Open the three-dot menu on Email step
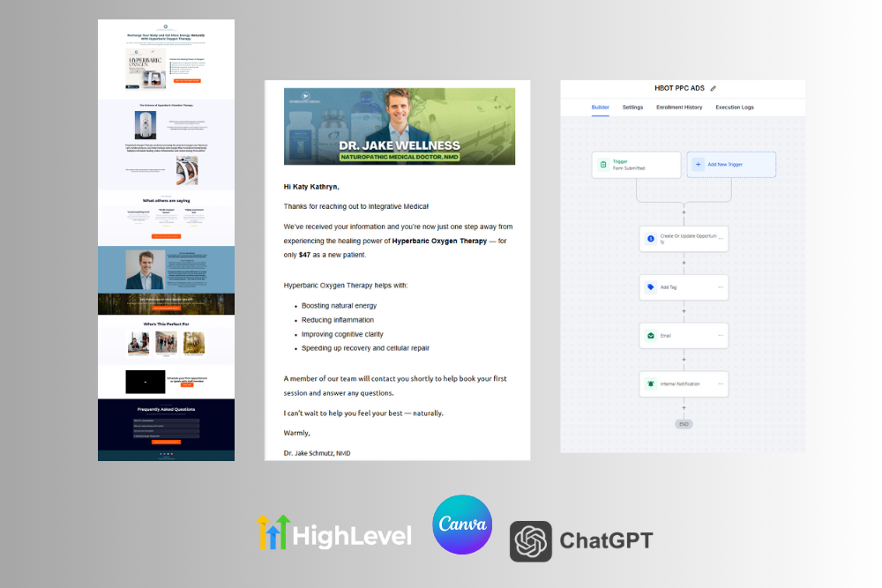The height and width of the screenshot is (588, 882). pos(720,336)
